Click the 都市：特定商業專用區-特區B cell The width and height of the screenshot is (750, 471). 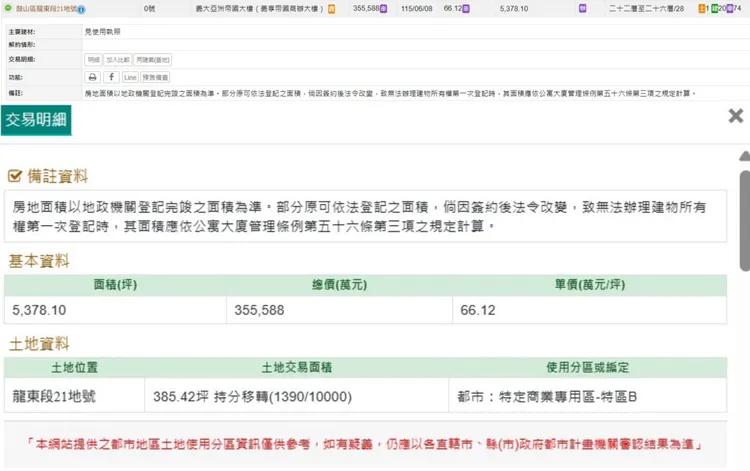[x=588, y=396]
